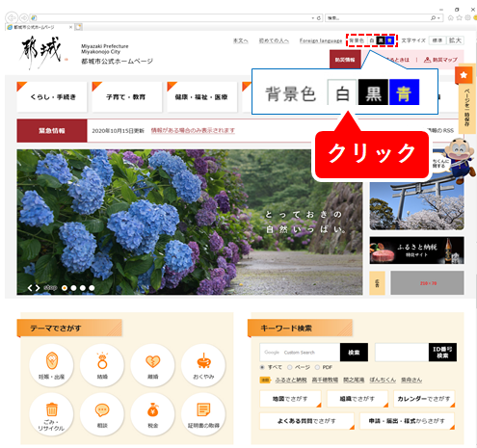Open the 結婚 ring theme icon
The width and height of the screenshot is (477, 448).
coord(102,365)
